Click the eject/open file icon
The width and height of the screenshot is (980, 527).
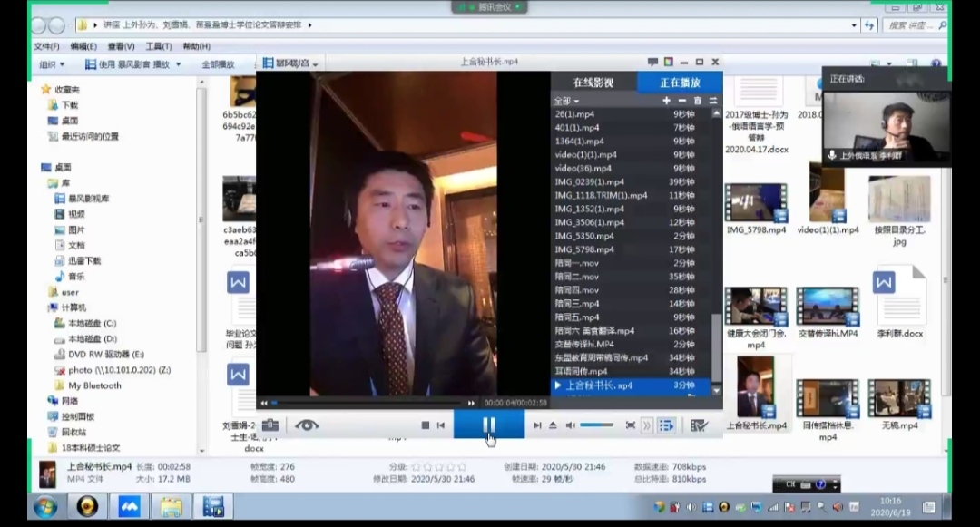point(553,425)
